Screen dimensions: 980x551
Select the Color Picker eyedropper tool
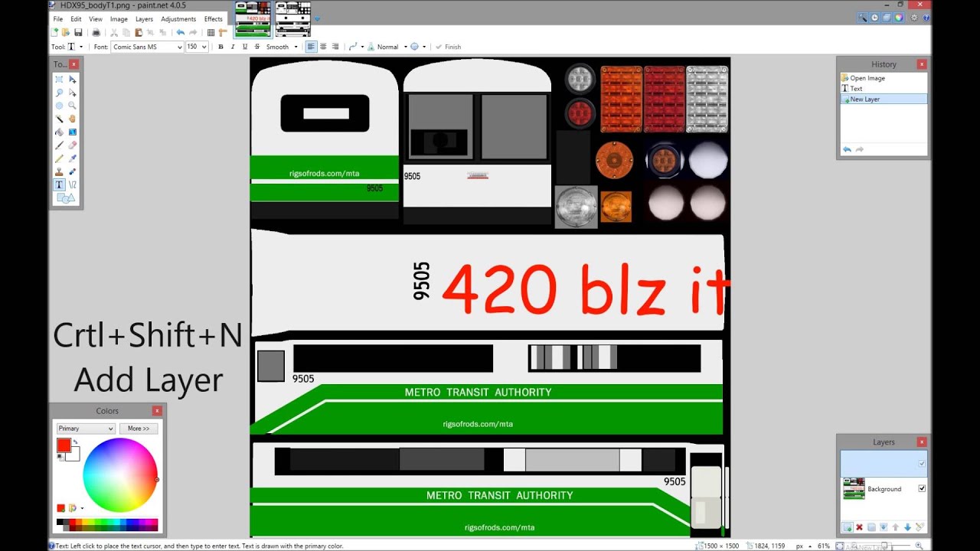pos(73,158)
